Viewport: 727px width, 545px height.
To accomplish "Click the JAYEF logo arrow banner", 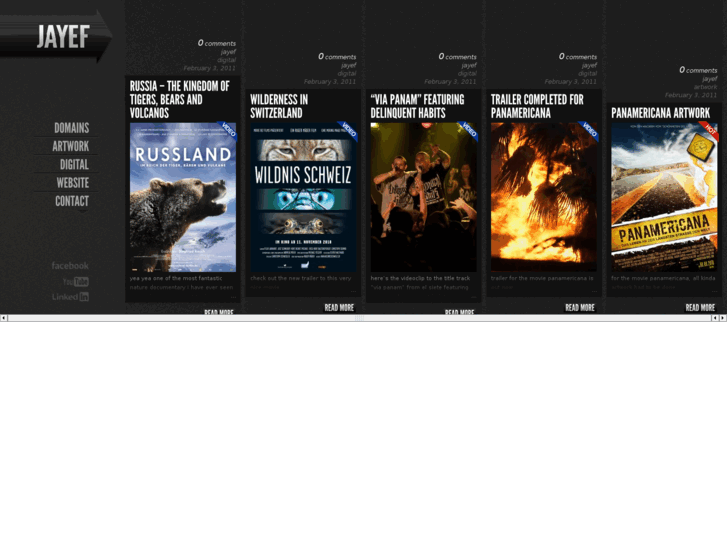I will [x=56, y=36].
